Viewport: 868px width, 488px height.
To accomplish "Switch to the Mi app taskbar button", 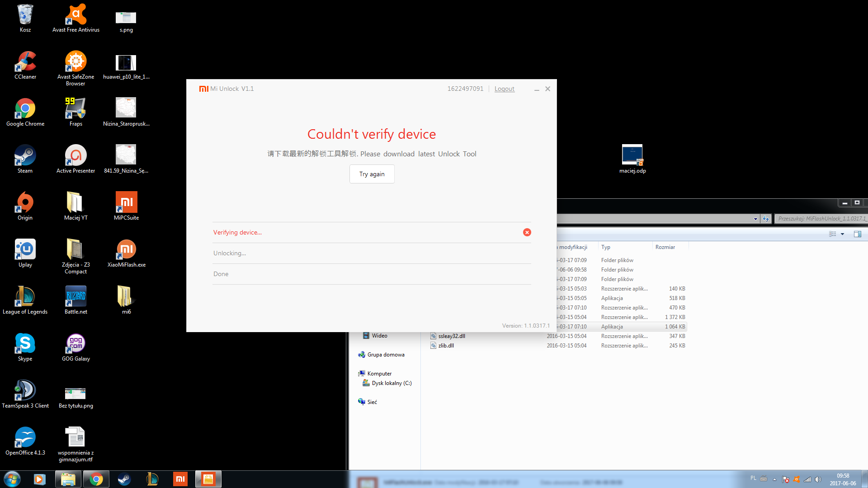I will [180, 479].
